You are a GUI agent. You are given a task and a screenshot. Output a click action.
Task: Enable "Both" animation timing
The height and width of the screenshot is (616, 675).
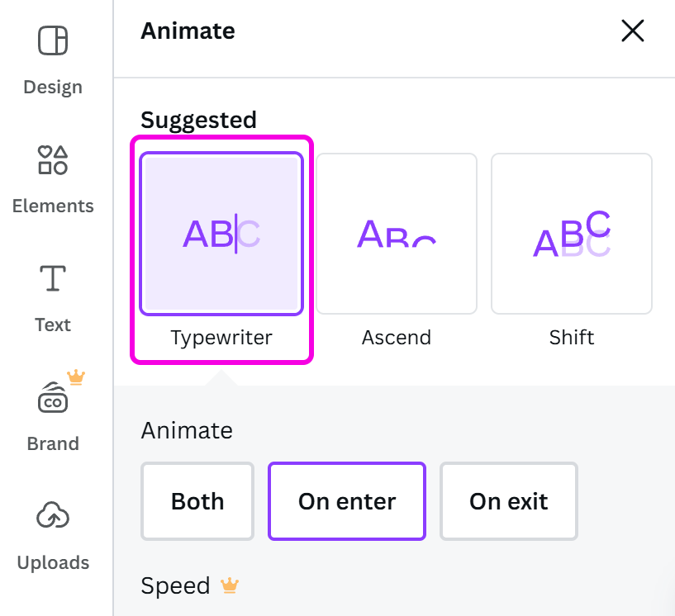pyautogui.click(x=197, y=501)
